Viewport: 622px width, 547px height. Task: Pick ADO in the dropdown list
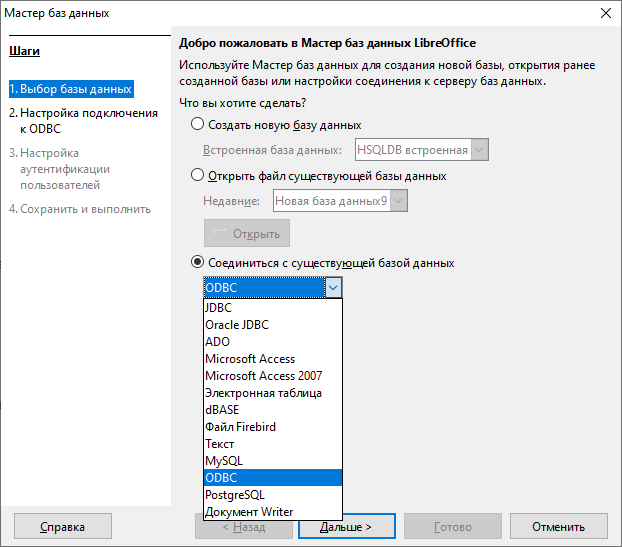point(273,342)
